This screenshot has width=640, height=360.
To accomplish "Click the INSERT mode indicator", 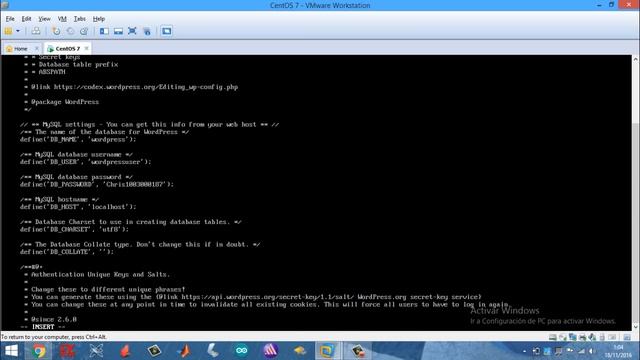I will pyautogui.click(x=43, y=327).
